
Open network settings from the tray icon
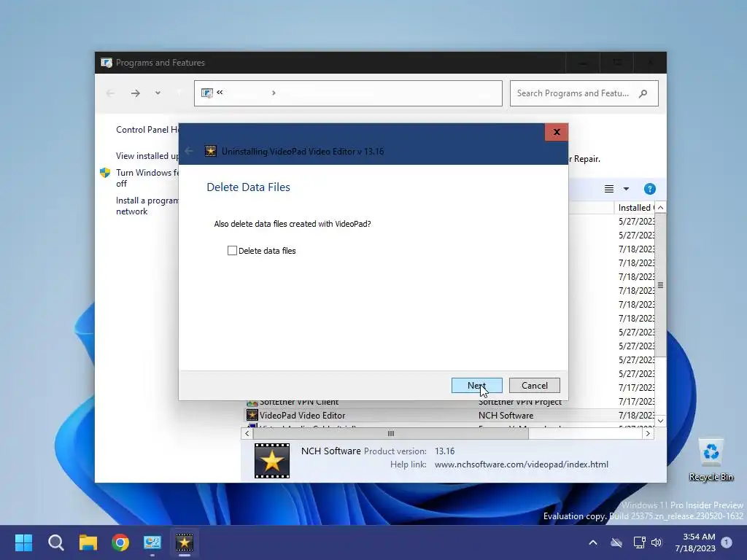pos(639,542)
